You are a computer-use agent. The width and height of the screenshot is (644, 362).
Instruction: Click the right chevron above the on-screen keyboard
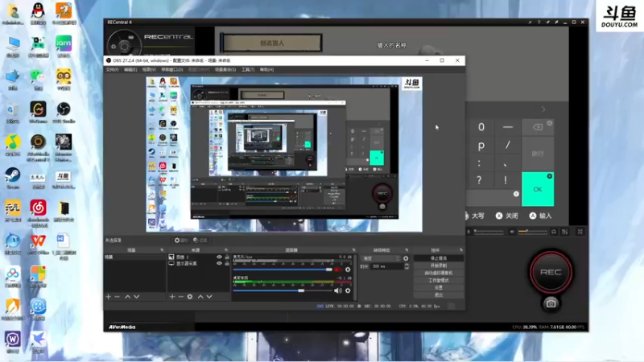coord(543,109)
